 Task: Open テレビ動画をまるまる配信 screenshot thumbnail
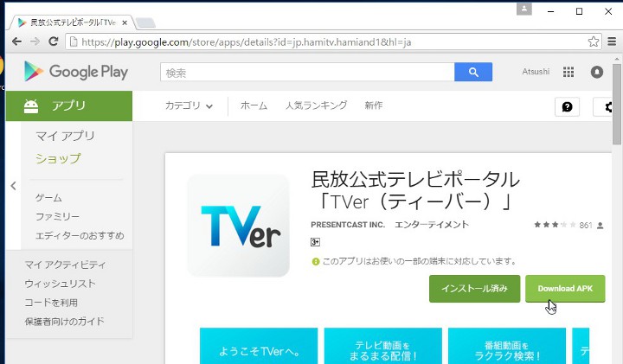pos(383,346)
